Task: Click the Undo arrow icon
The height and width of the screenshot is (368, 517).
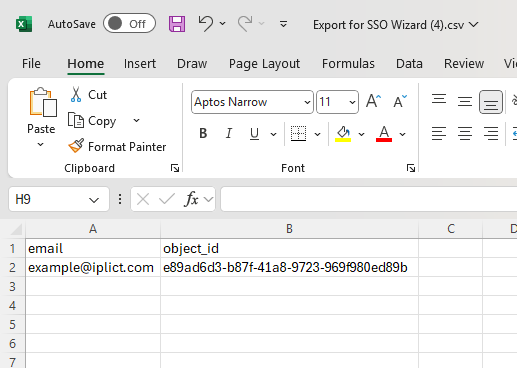Action: point(206,24)
